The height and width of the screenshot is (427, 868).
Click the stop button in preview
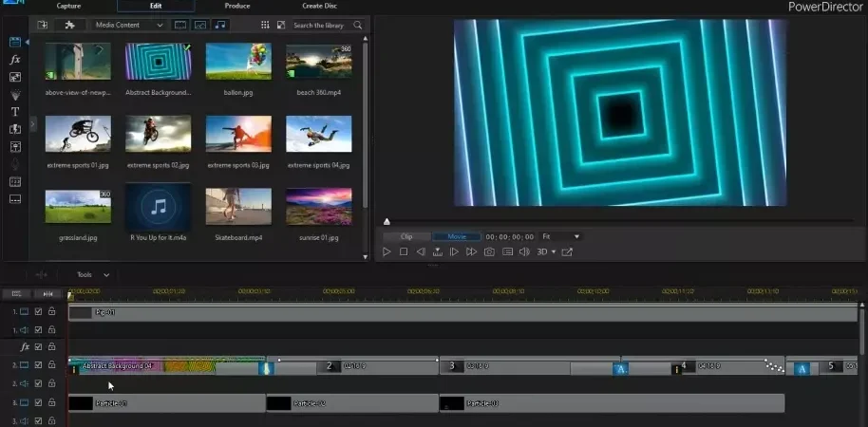tap(404, 251)
